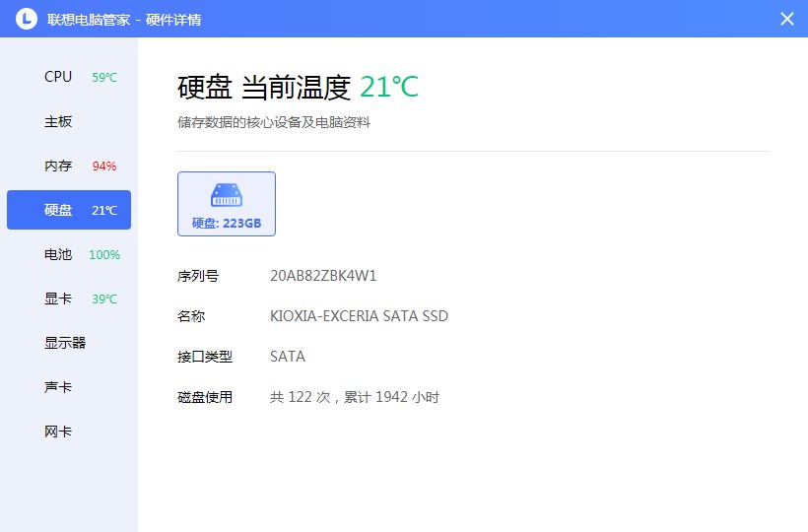Image resolution: width=808 pixels, height=532 pixels.
Task: Select the 硬盘: 223GB disk card
Action: pos(227,204)
